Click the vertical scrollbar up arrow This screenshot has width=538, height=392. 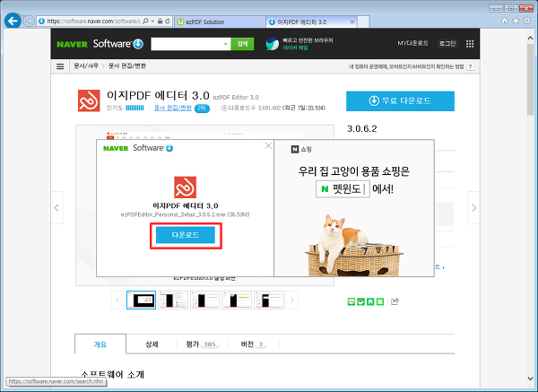[531, 39]
